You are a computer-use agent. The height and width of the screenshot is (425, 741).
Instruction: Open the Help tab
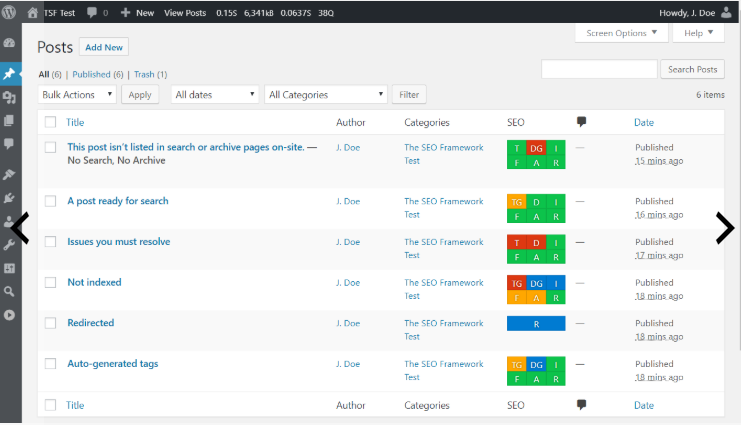pyautogui.click(x=698, y=33)
